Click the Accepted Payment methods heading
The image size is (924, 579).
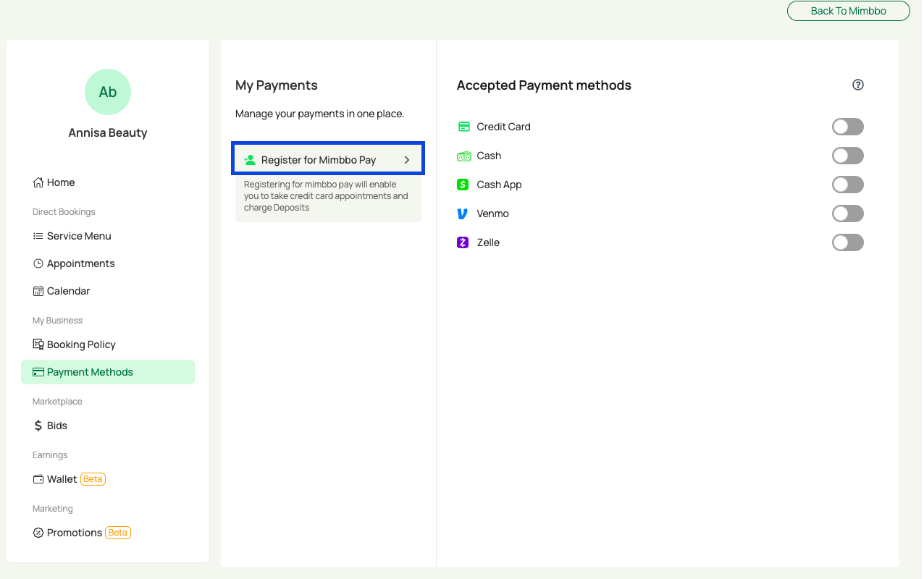click(x=544, y=85)
